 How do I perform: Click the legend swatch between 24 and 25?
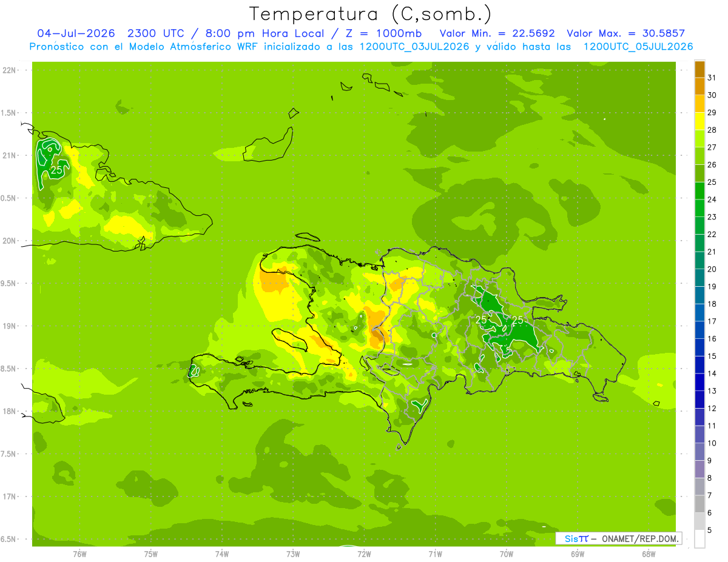click(699, 190)
